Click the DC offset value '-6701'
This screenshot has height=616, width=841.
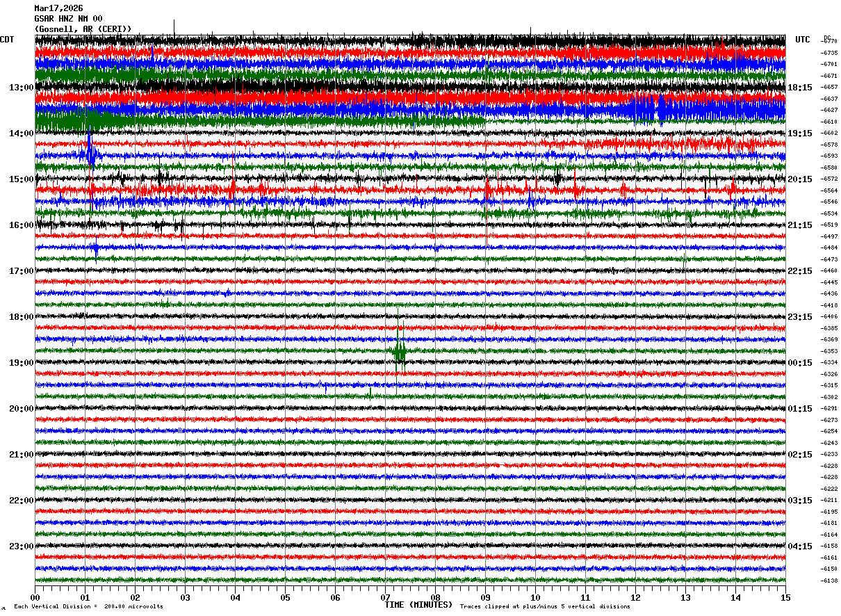[x=830, y=65]
